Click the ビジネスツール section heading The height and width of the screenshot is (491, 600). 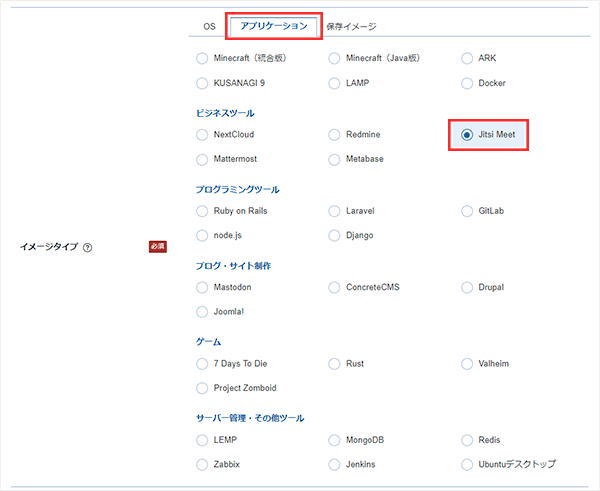[225, 113]
